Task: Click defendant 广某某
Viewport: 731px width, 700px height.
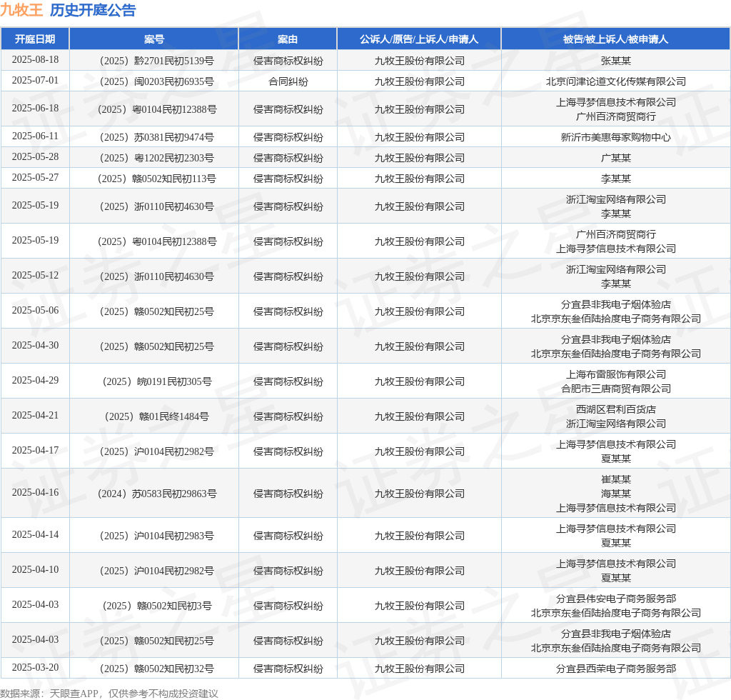Action: click(616, 158)
